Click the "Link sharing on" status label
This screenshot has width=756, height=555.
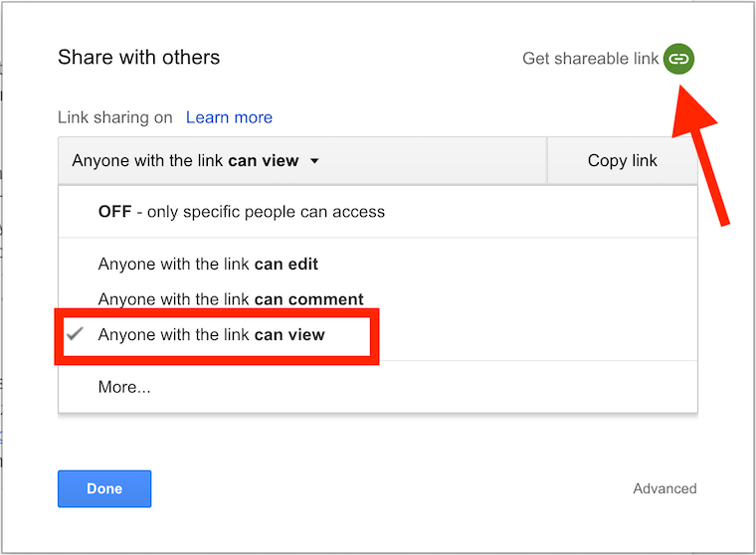[x=115, y=117]
